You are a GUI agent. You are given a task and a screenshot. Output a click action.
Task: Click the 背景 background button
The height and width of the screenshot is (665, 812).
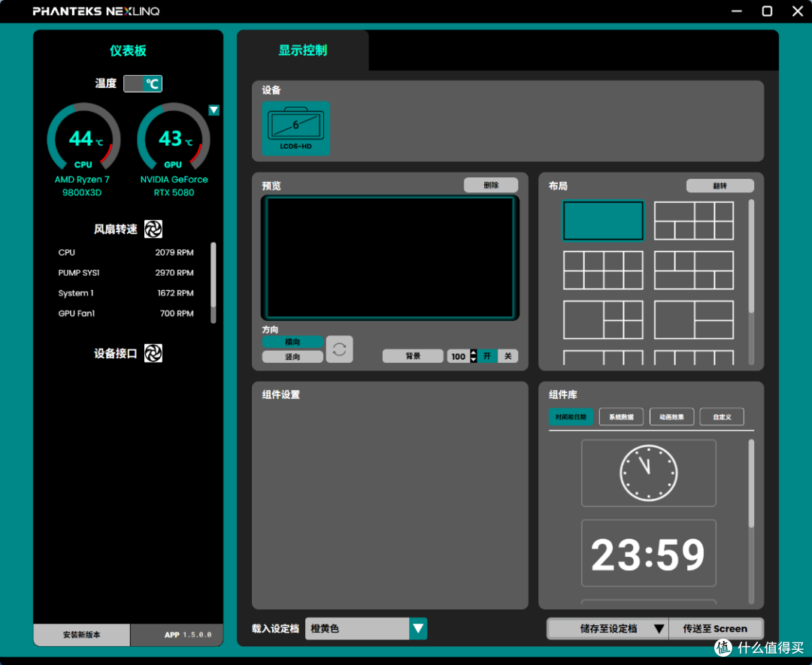(413, 356)
